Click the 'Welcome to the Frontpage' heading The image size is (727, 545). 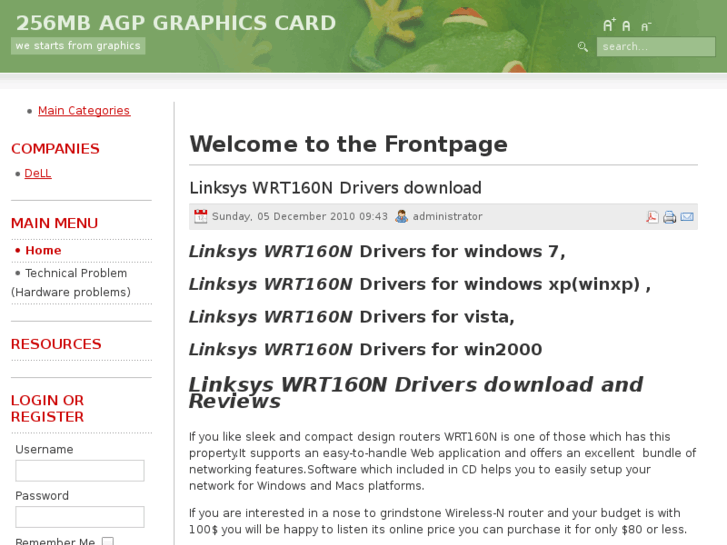(349, 144)
